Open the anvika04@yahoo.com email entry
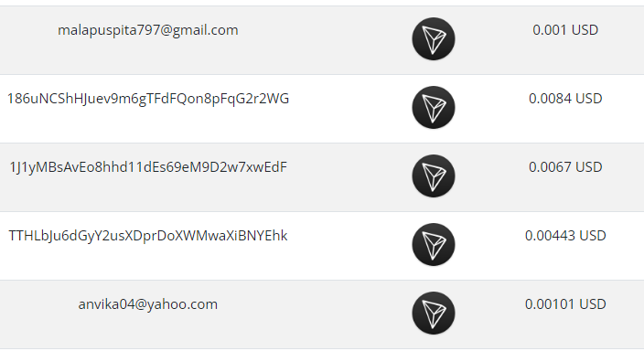Image resolution: width=644 pixels, height=351 pixels. pos(148,304)
